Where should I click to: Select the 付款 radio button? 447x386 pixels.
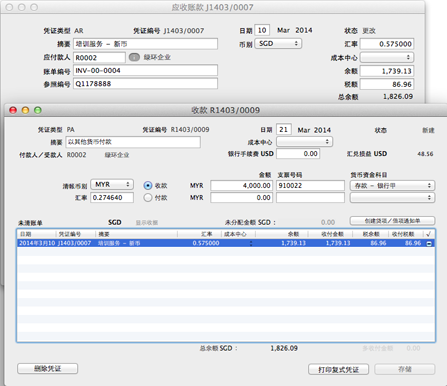coord(148,198)
